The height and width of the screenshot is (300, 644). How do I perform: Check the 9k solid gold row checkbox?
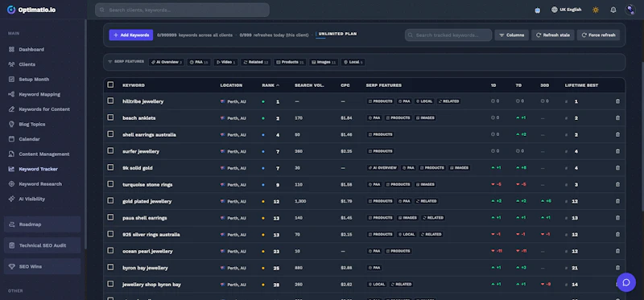pyautogui.click(x=110, y=167)
